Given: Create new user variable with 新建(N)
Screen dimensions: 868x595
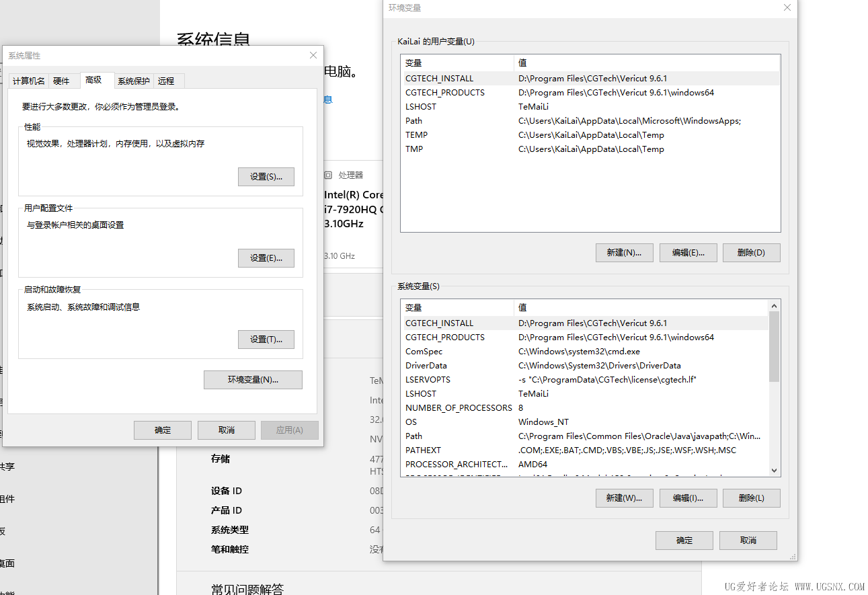Looking at the screenshot, I should pos(624,253).
